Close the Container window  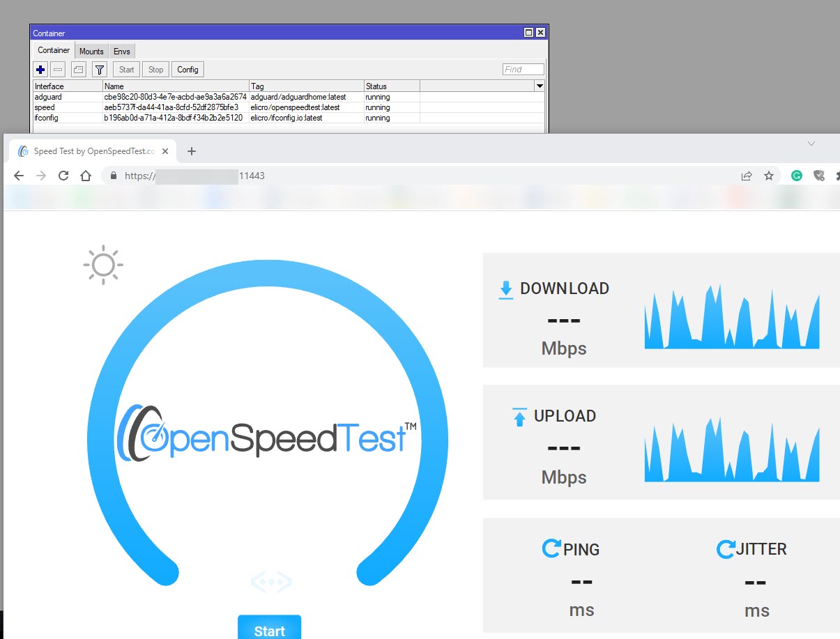click(540, 33)
